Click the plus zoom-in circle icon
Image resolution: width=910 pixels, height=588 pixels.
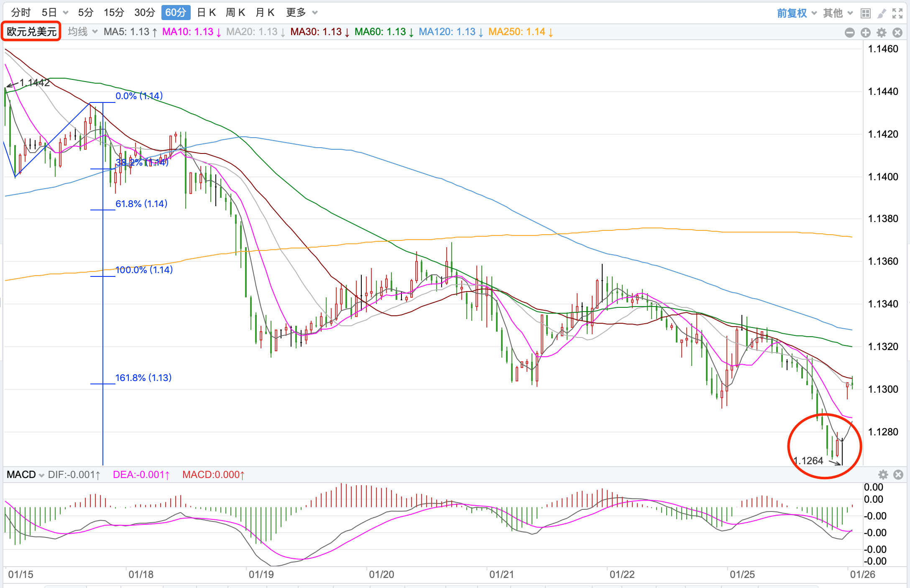[x=865, y=33]
